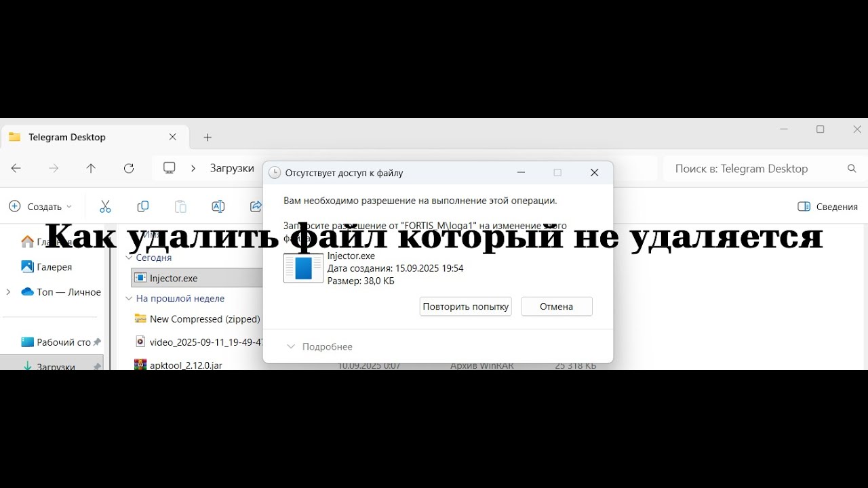Click the Отмена button in dialog
Image resolution: width=868 pixels, height=488 pixels.
click(557, 306)
